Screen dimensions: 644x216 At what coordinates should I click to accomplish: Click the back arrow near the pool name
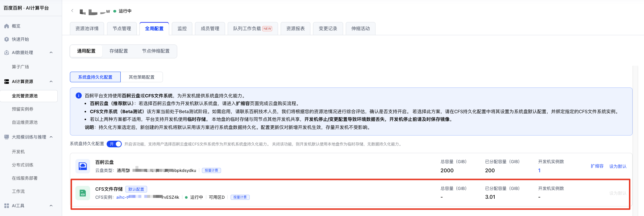72,11
